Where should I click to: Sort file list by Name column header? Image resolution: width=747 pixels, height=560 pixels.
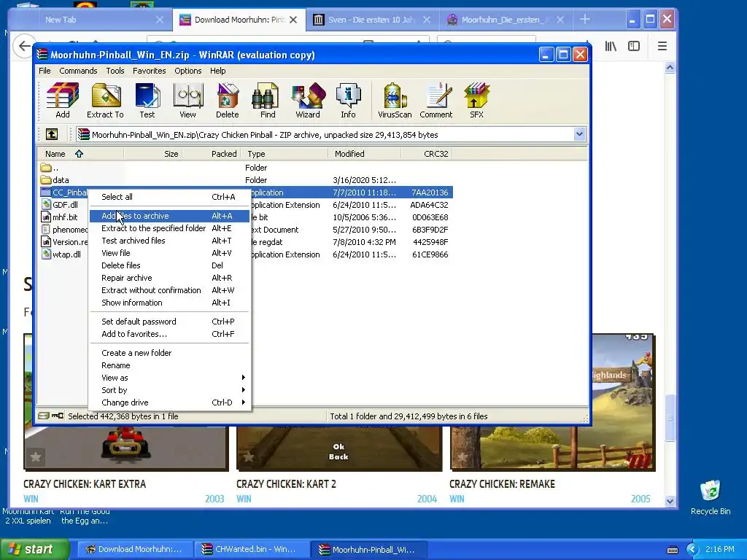point(80,154)
